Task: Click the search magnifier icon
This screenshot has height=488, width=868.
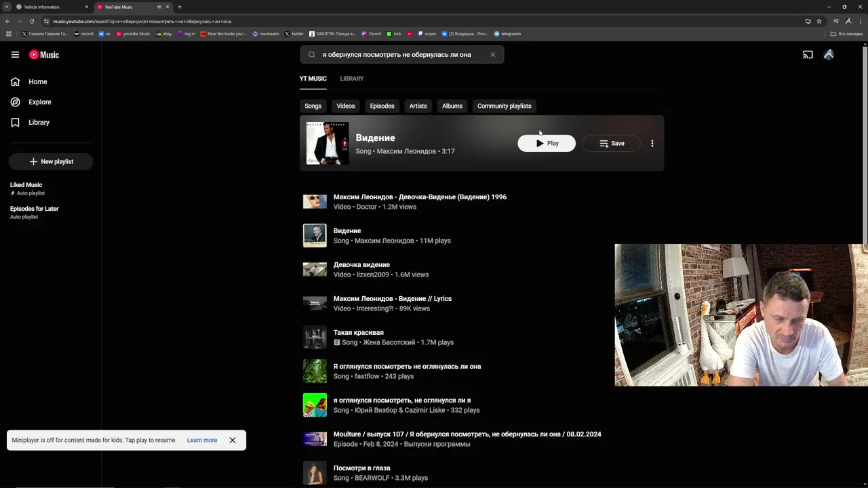Action: (x=312, y=55)
